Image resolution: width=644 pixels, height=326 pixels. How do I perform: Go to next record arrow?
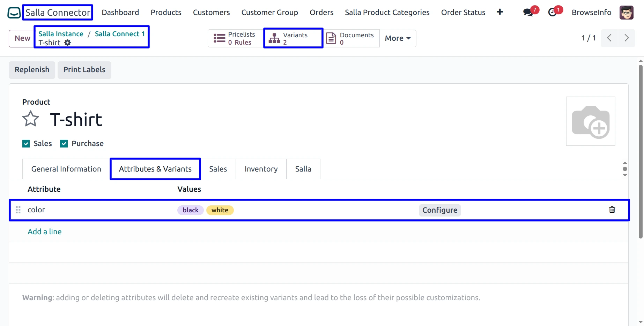[x=627, y=38]
